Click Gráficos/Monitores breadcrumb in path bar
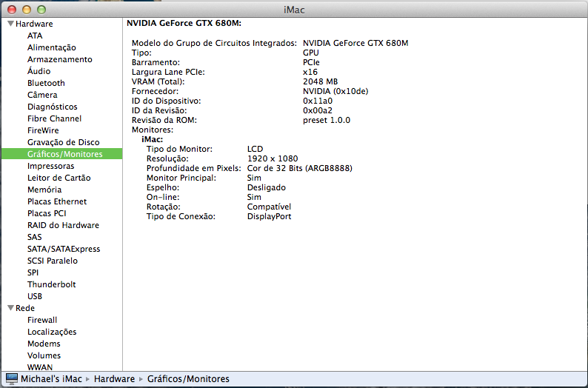588x388 pixels. coord(188,378)
